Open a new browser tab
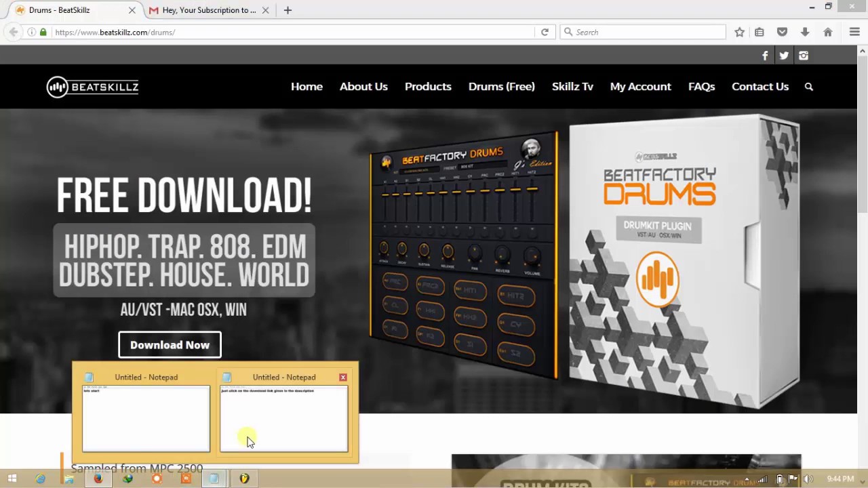The width and height of the screenshot is (868, 488). pyautogui.click(x=288, y=10)
